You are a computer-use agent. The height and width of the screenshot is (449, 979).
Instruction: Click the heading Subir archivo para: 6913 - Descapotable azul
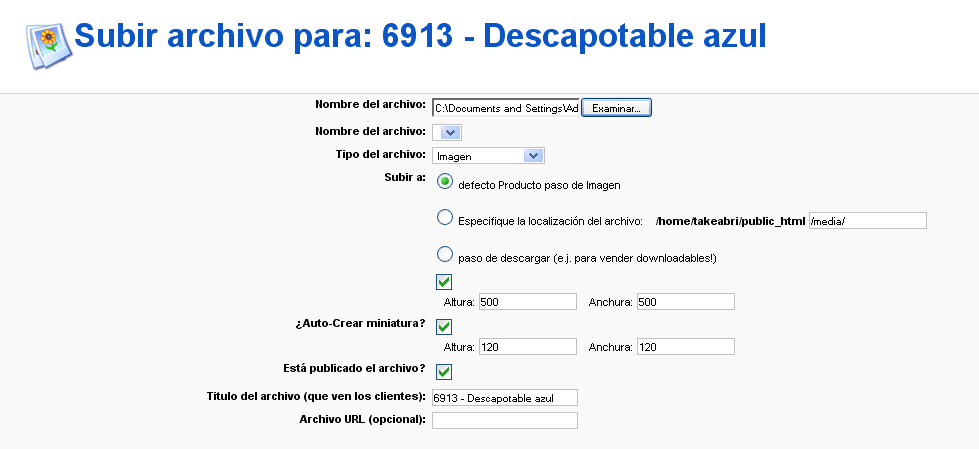(420, 36)
